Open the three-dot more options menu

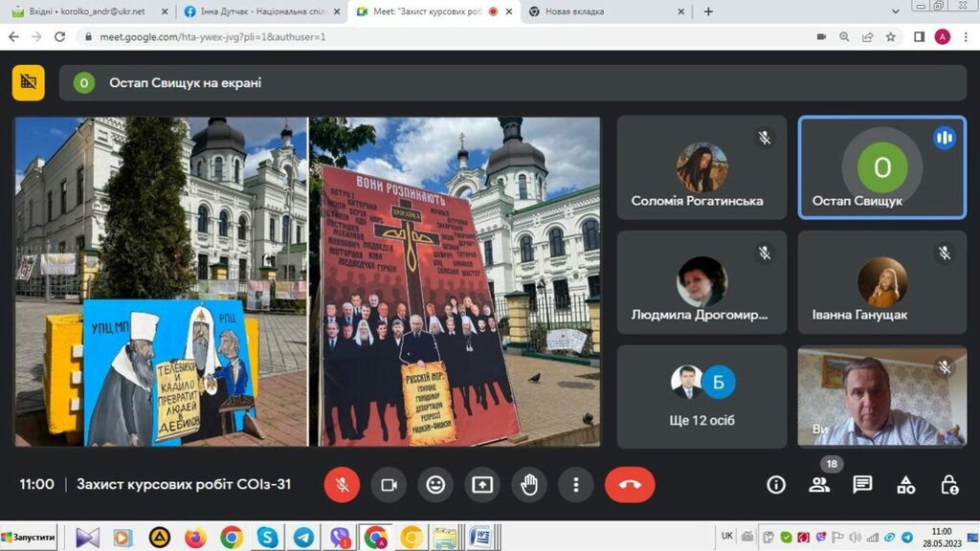[575, 485]
